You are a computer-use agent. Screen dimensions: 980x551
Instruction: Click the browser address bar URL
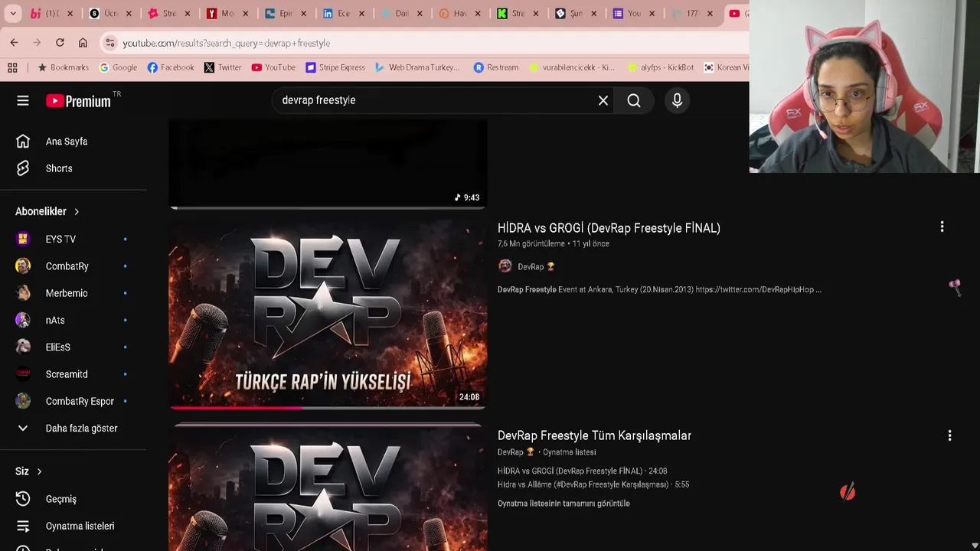point(226,43)
